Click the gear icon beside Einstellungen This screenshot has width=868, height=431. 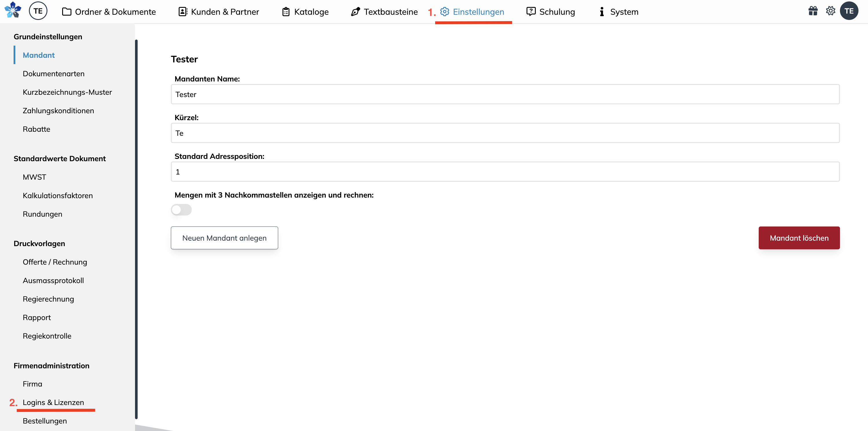[x=444, y=12]
